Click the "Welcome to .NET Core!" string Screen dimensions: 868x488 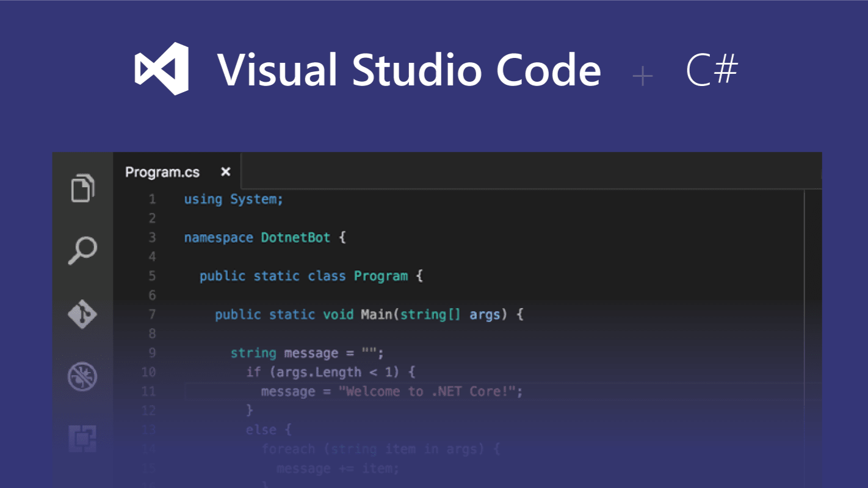coord(427,392)
